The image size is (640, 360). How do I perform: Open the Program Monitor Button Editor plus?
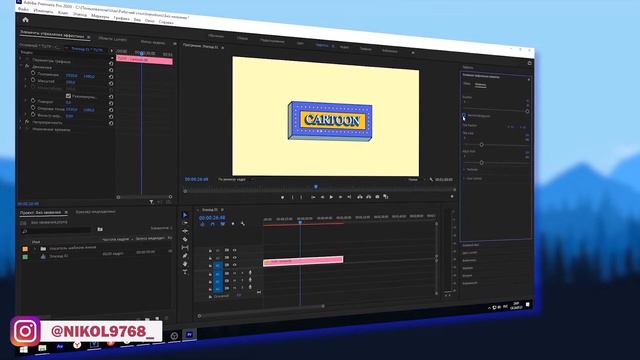(x=452, y=196)
